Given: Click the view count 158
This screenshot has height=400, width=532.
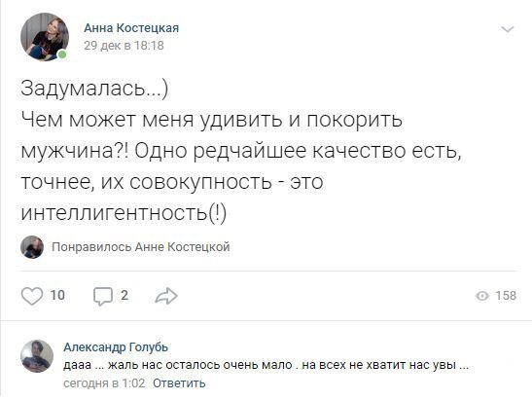Looking at the screenshot, I should click(x=506, y=296).
